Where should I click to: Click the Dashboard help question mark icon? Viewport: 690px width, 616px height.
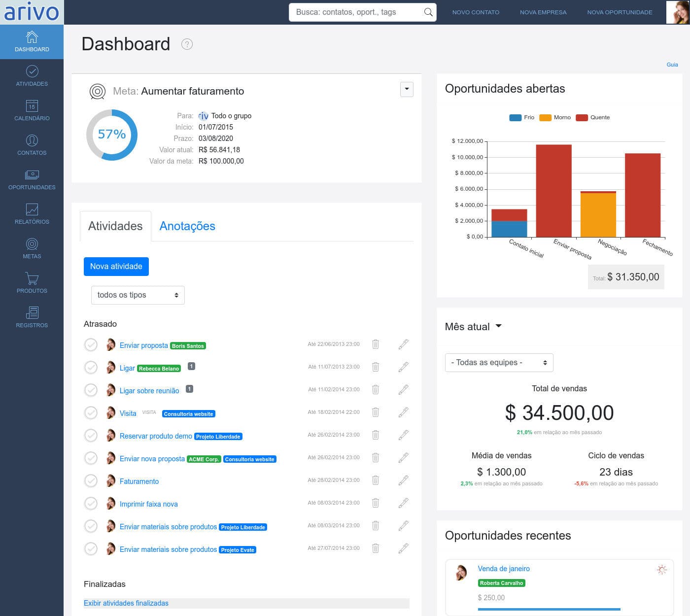[187, 44]
